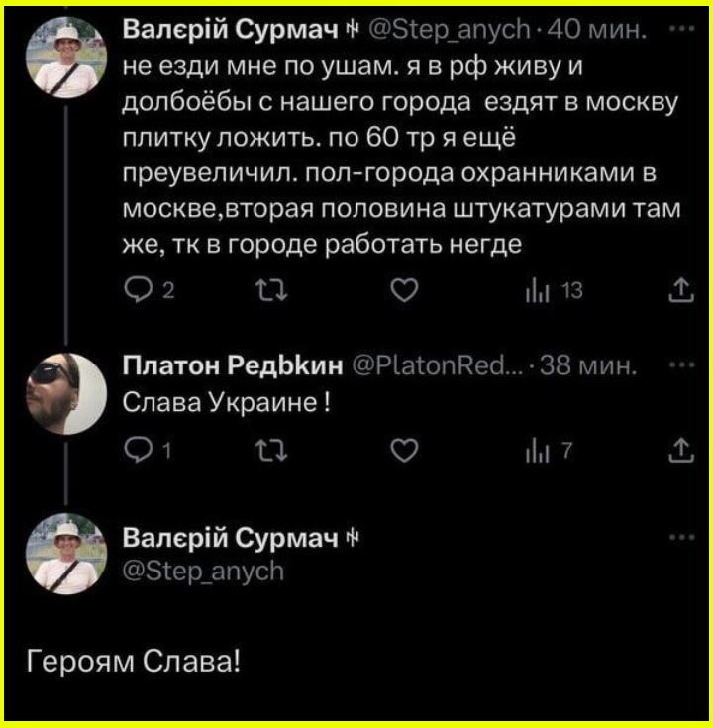The image size is (713, 728).
Task: Share the Платон Редькин tweet
Action: tap(681, 450)
